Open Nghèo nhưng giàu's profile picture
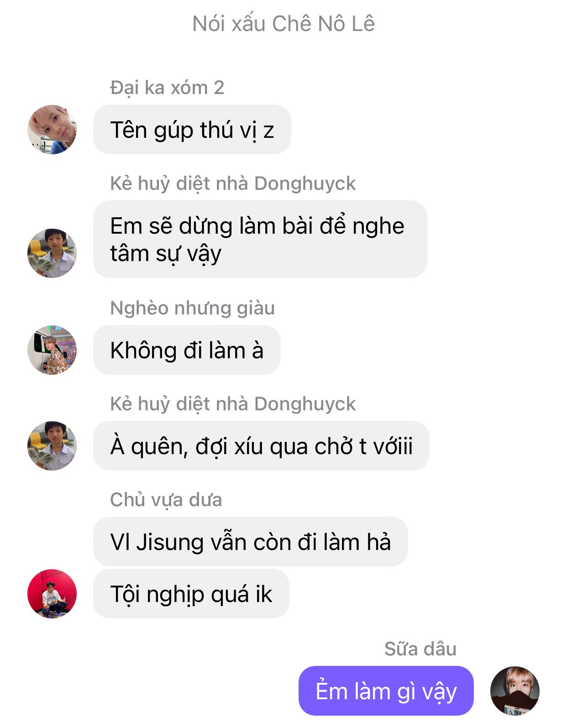Image resolution: width=567 pixels, height=728 pixels. [x=52, y=350]
